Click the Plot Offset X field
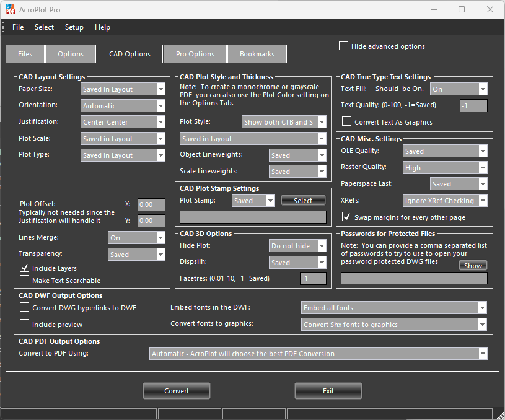 pyautogui.click(x=151, y=204)
